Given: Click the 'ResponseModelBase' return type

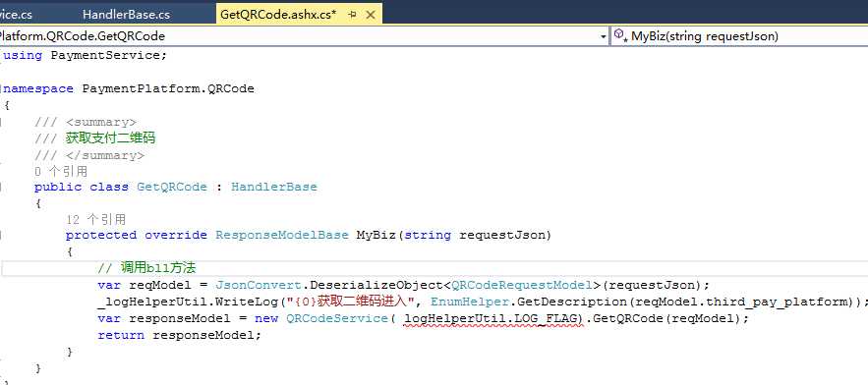Looking at the screenshot, I should click(282, 235).
